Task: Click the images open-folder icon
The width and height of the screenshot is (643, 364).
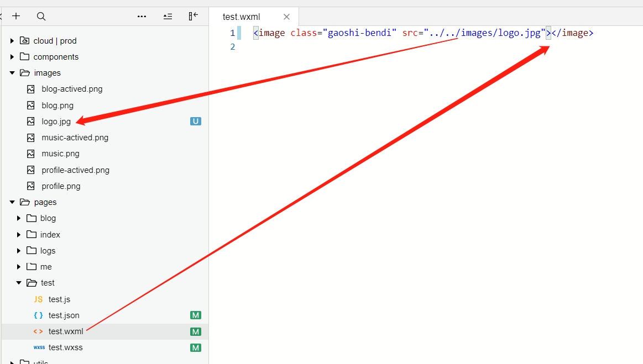Action: click(x=25, y=72)
